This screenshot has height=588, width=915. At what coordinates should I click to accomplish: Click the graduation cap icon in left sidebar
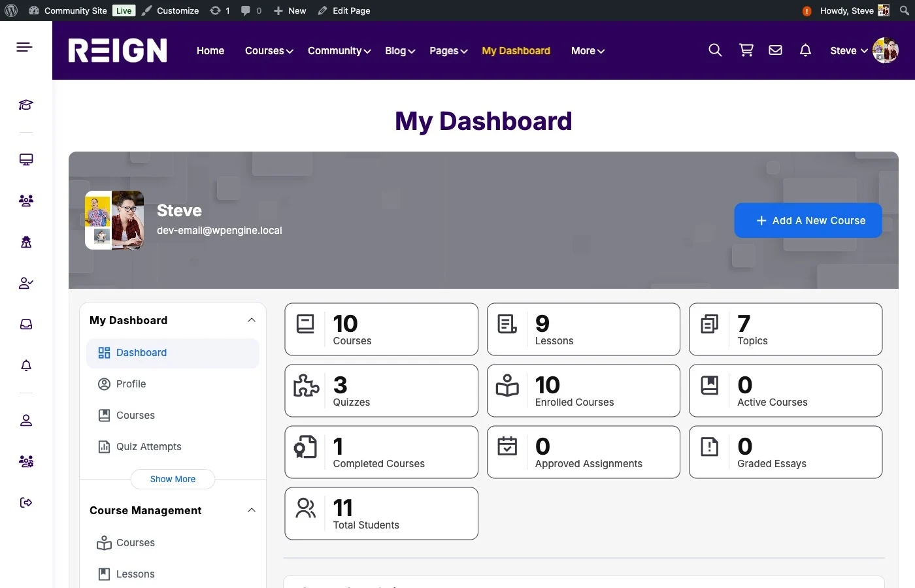coord(26,105)
